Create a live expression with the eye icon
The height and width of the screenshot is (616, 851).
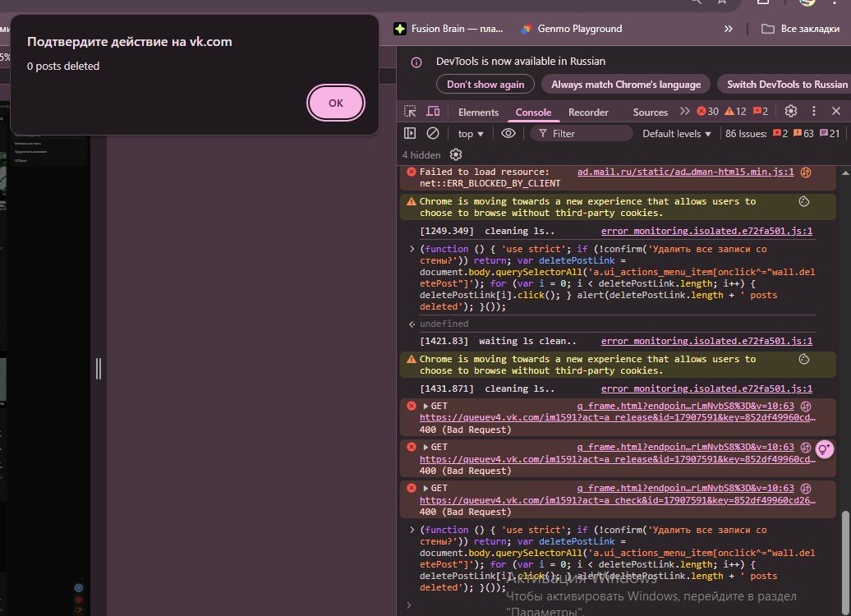[x=508, y=133]
